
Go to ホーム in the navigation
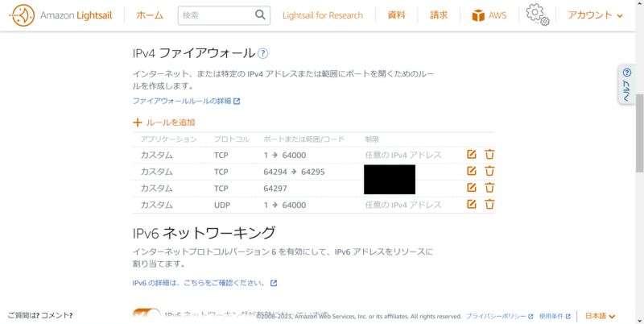pyautogui.click(x=150, y=15)
